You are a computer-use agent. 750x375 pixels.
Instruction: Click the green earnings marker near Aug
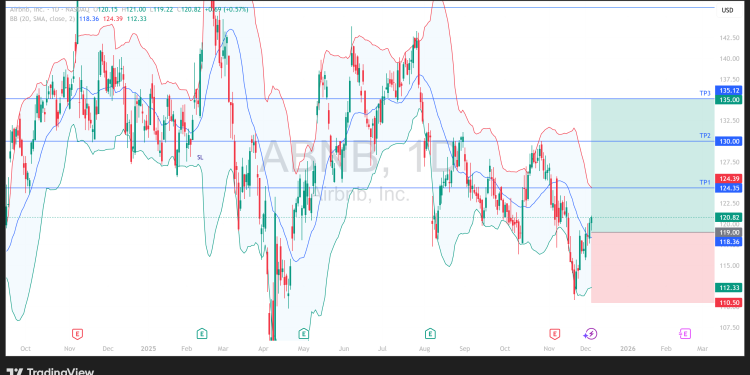click(x=430, y=333)
